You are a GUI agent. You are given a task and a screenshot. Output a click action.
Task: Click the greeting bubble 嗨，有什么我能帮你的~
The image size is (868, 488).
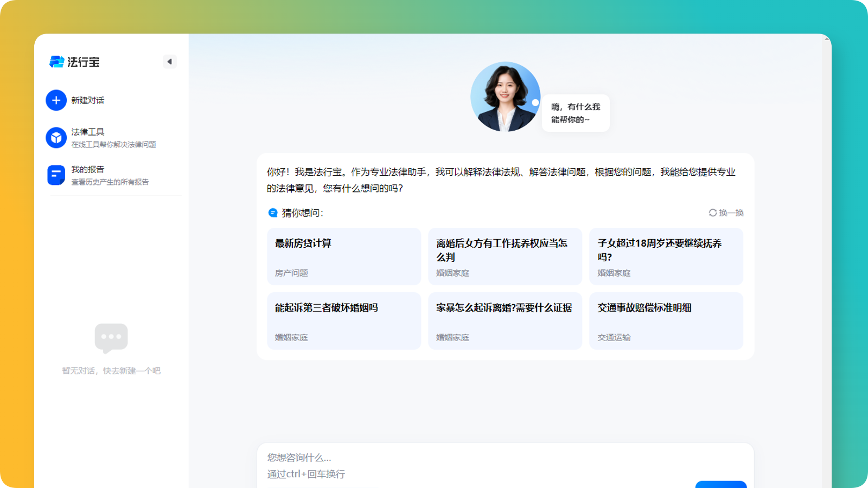pos(576,113)
